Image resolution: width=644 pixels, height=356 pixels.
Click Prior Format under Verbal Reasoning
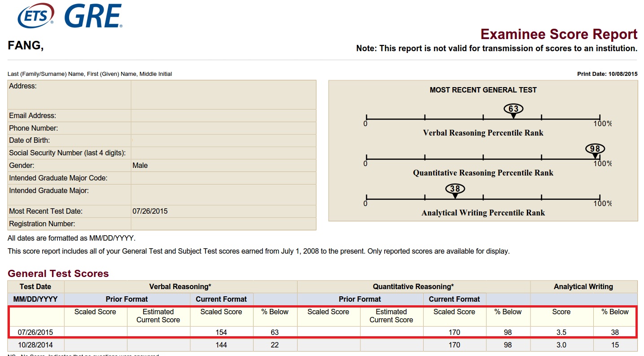pos(127,299)
